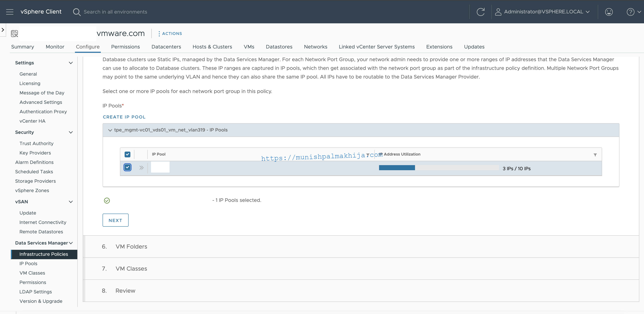Open the Networks tab
Image resolution: width=644 pixels, height=314 pixels.
tap(315, 47)
